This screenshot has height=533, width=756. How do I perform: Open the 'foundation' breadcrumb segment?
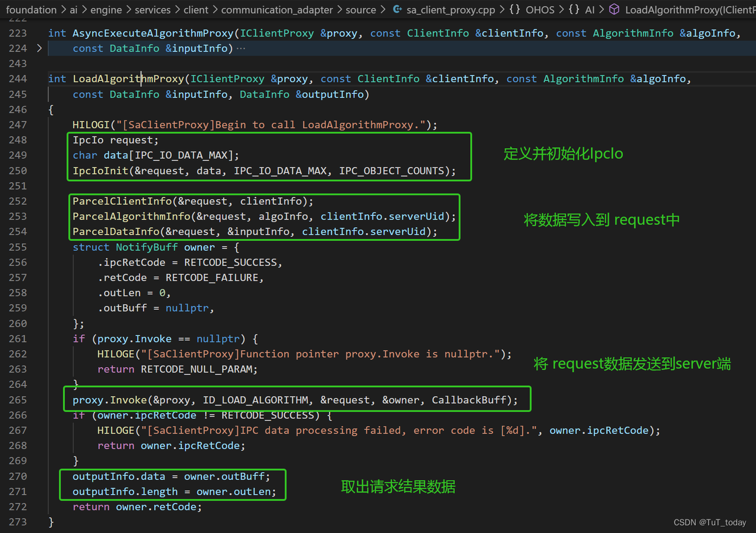point(31,9)
